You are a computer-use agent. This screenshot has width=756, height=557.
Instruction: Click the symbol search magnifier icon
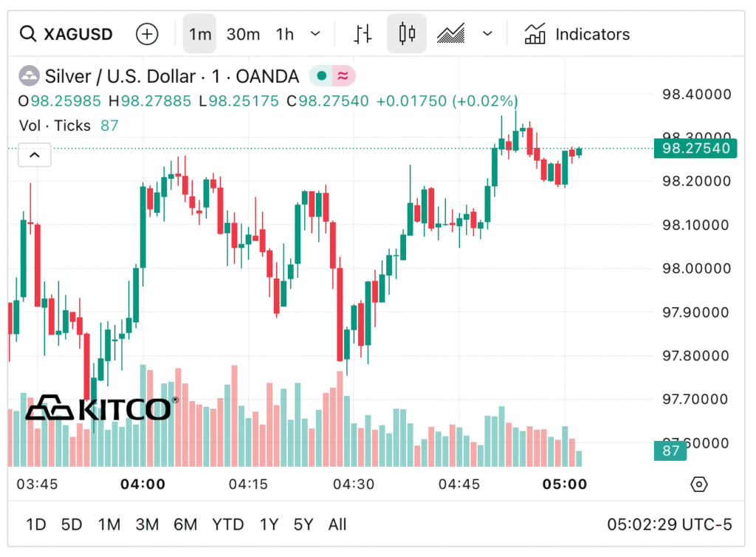[x=28, y=34]
